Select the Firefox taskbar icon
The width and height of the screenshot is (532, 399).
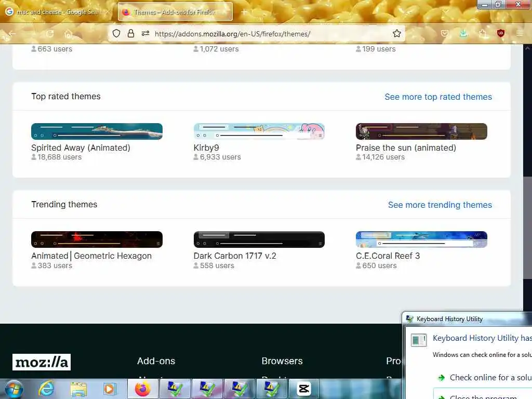click(x=143, y=389)
